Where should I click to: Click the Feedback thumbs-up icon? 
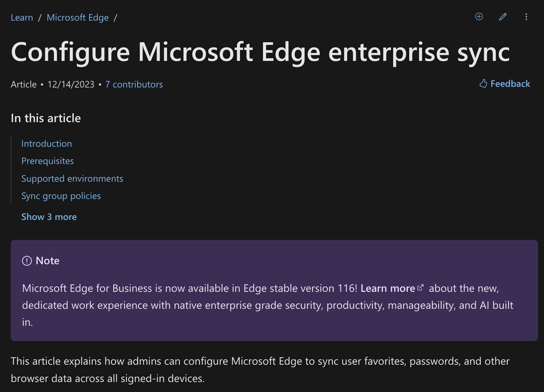[x=483, y=84]
